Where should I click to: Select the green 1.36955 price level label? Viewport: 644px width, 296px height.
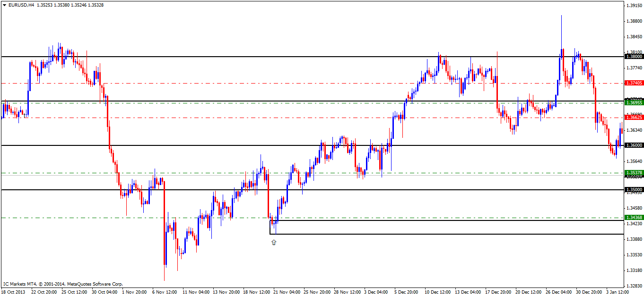pos(634,102)
